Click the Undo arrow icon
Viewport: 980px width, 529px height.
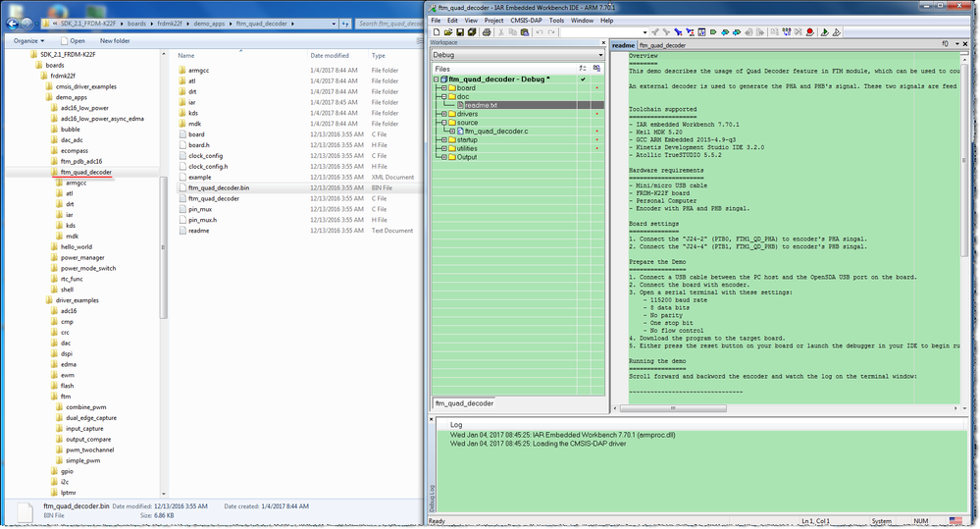click(540, 31)
